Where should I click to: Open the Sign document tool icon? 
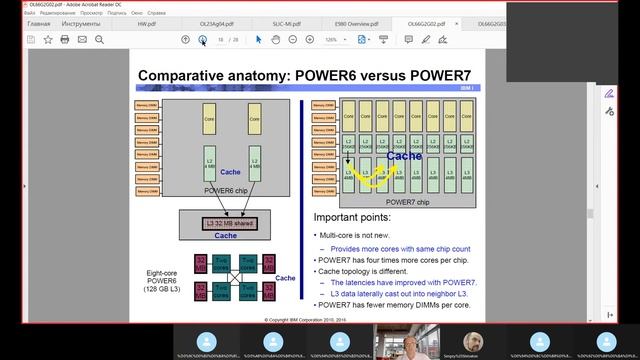coord(443,40)
